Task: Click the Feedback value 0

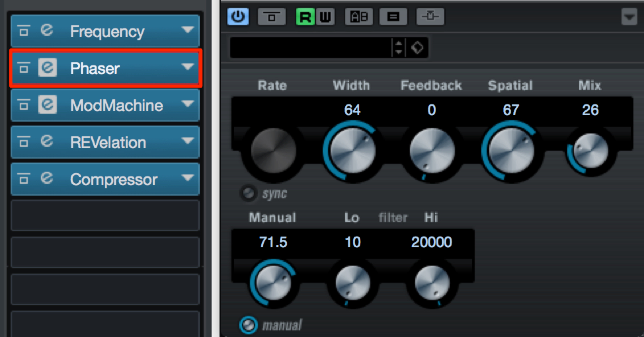Action: tap(432, 110)
